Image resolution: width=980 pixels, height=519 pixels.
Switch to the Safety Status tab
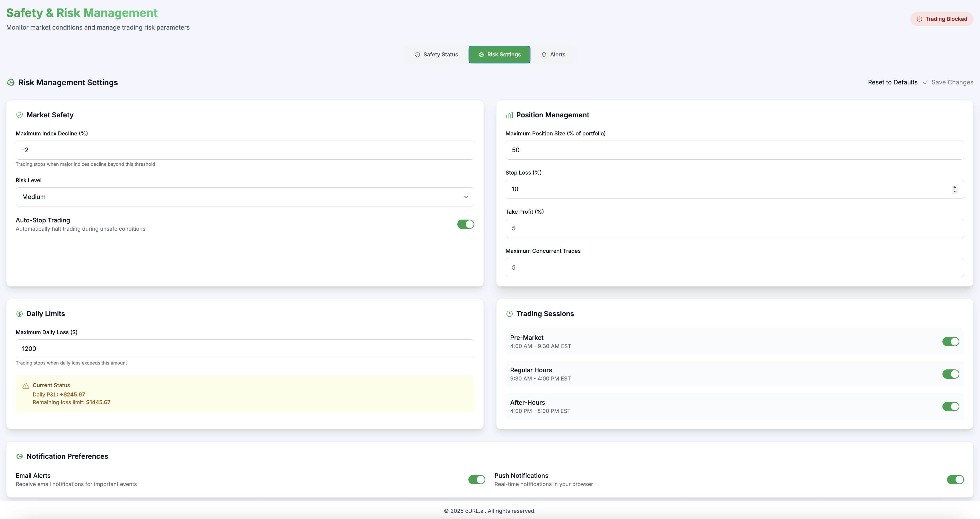coord(436,54)
